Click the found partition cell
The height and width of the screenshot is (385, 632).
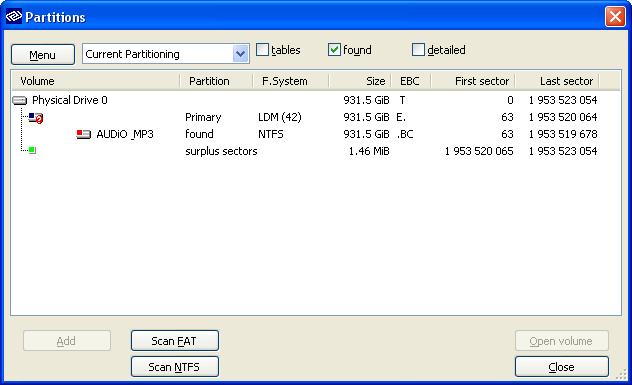pyautogui.click(x=199, y=134)
